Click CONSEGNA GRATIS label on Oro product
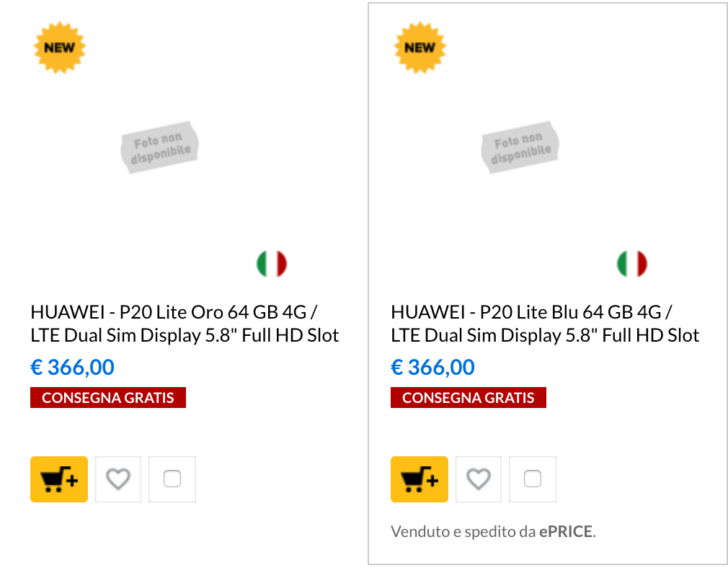The image size is (728, 568). click(x=108, y=398)
